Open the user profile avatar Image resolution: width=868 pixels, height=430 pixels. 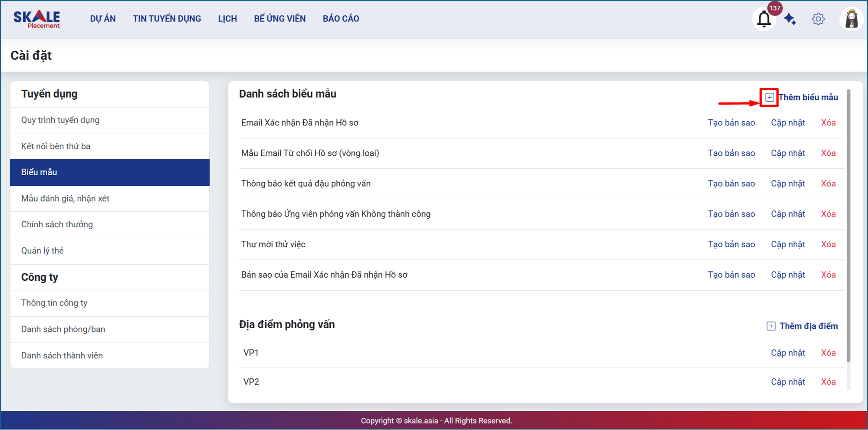pyautogui.click(x=852, y=19)
